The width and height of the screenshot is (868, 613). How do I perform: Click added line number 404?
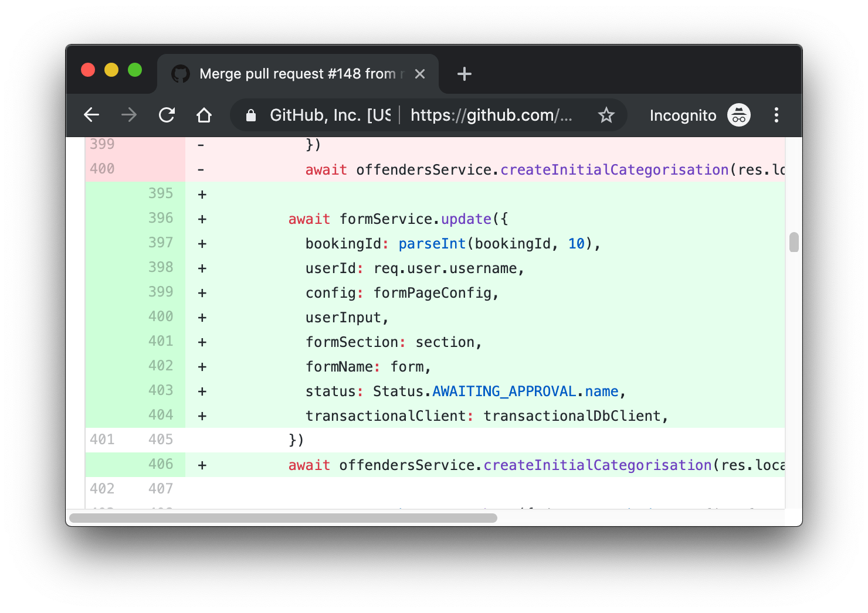click(x=161, y=415)
